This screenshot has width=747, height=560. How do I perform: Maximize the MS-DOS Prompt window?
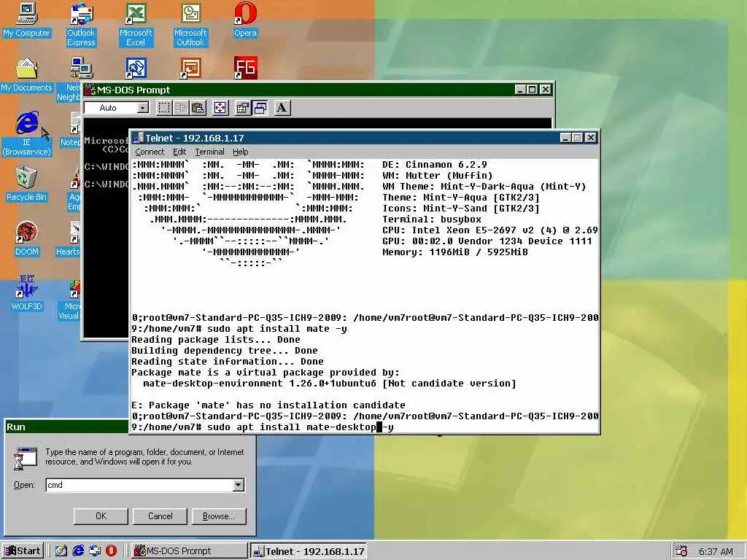[532, 90]
